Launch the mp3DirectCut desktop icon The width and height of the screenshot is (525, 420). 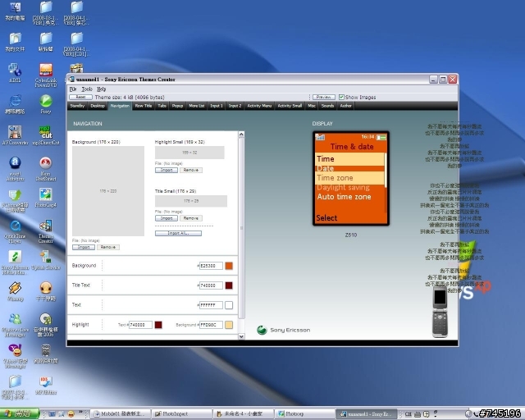coord(46,135)
